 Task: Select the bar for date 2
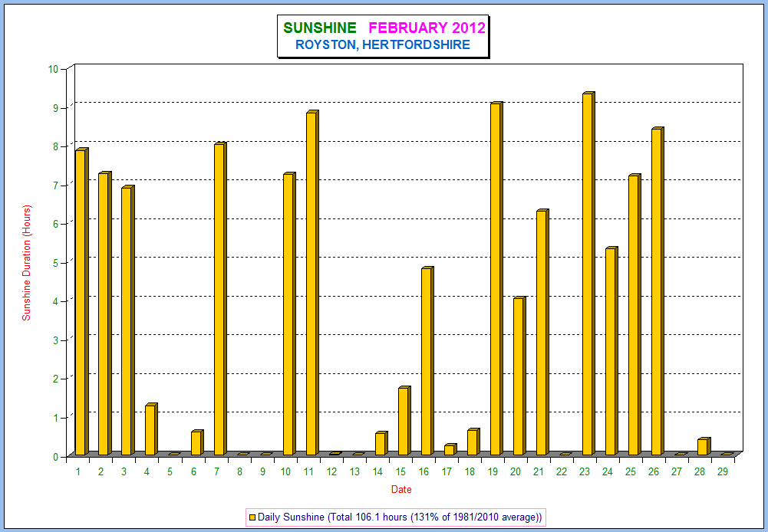105,314
